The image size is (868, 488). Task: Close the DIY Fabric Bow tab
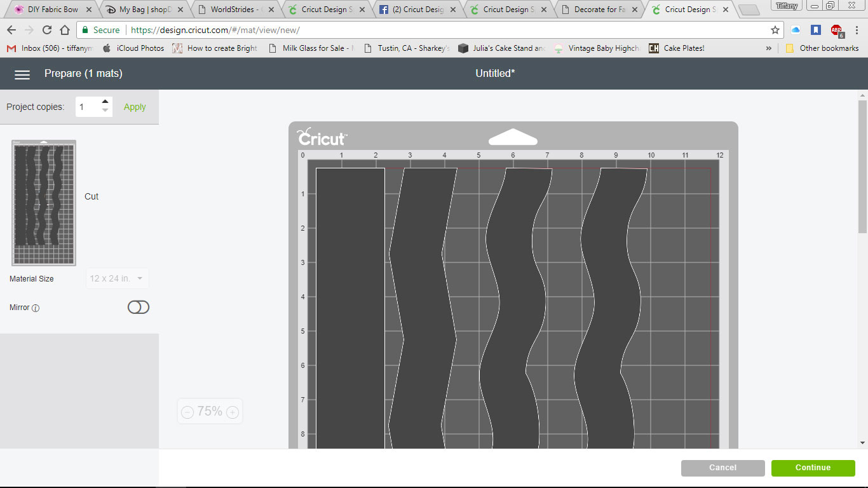click(88, 10)
